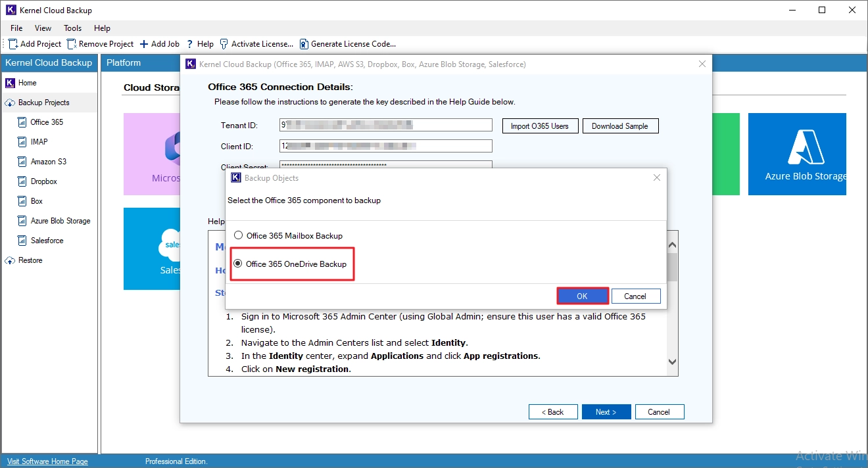Click the Restore cloud icon in sidebar
The width and height of the screenshot is (868, 468).
(x=10, y=261)
